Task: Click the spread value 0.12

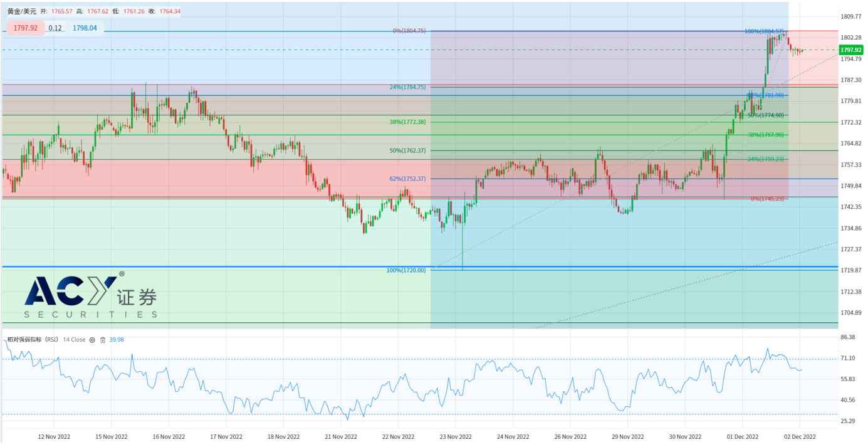Action: pos(55,28)
